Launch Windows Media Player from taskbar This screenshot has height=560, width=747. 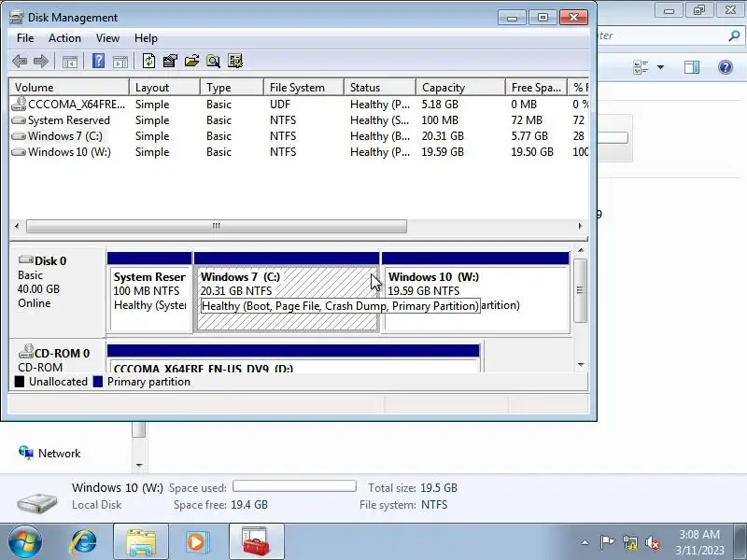coord(197,542)
